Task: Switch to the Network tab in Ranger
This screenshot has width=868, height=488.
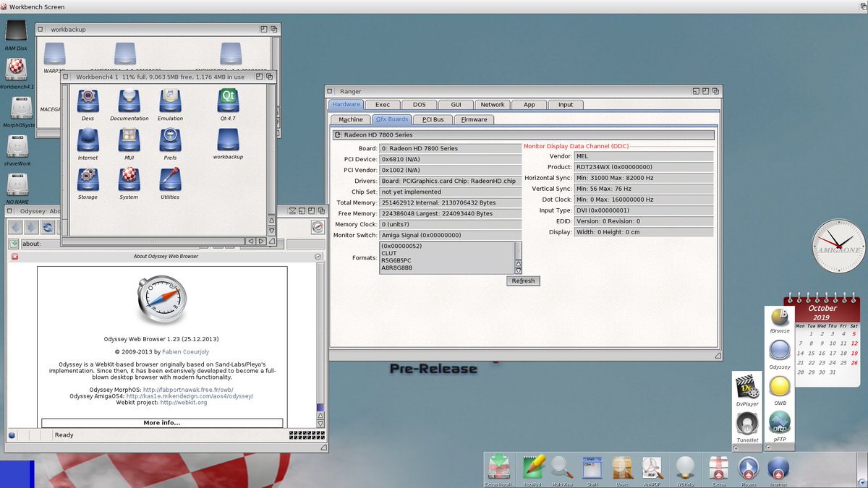Action: tap(493, 105)
